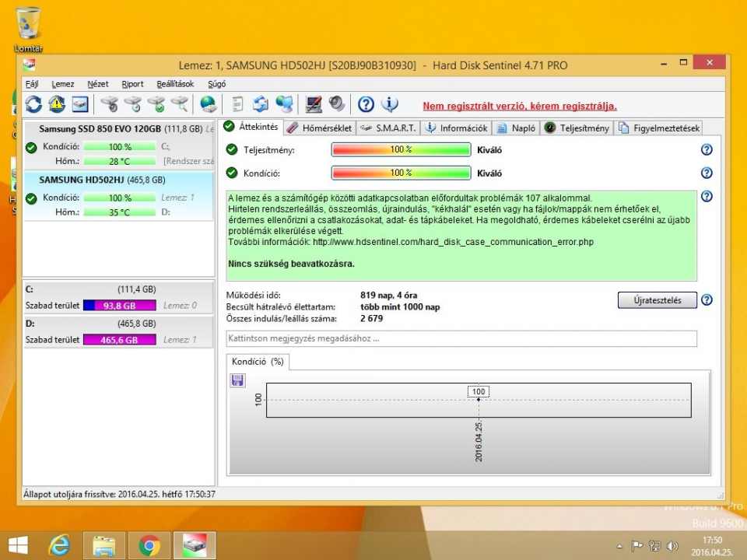Viewport: 747px width, 560px height.
Task: Click the több mint 1000 nap value
Action: pos(400,307)
